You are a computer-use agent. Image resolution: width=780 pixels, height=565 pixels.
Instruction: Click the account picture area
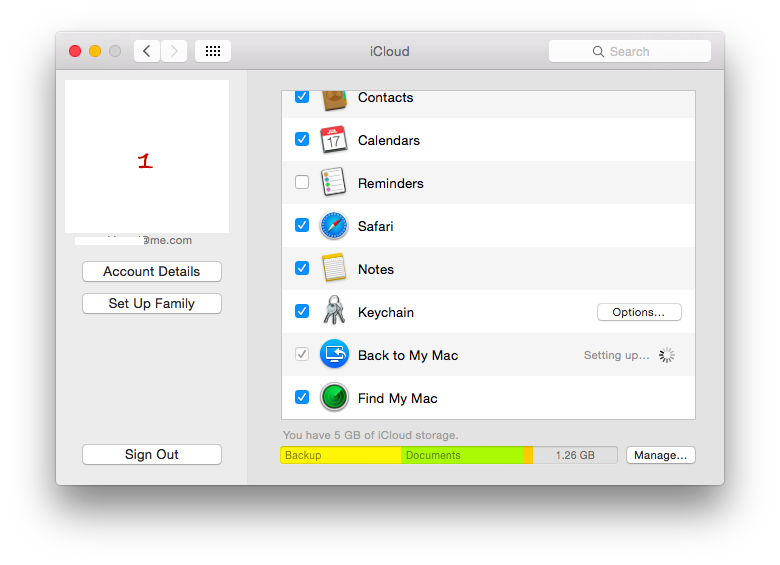point(147,156)
